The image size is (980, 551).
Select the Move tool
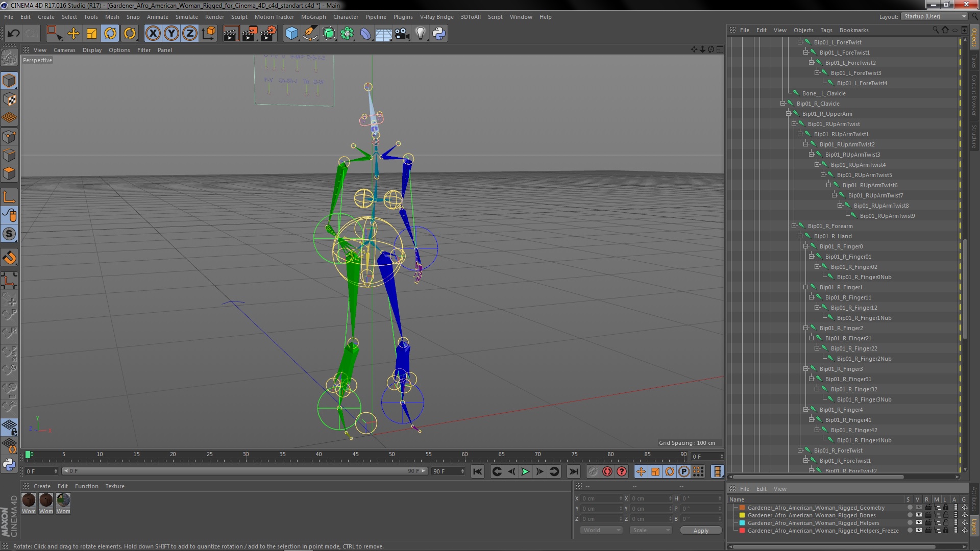[x=73, y=34]
